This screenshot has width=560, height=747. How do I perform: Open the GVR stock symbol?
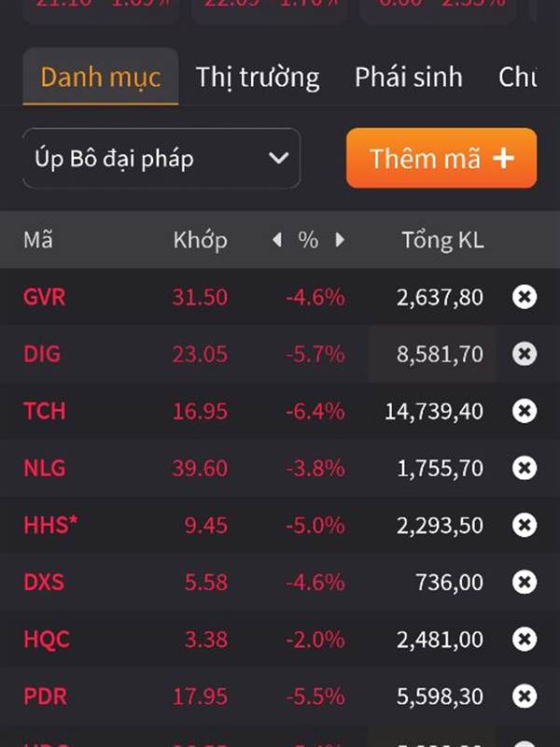44,297
